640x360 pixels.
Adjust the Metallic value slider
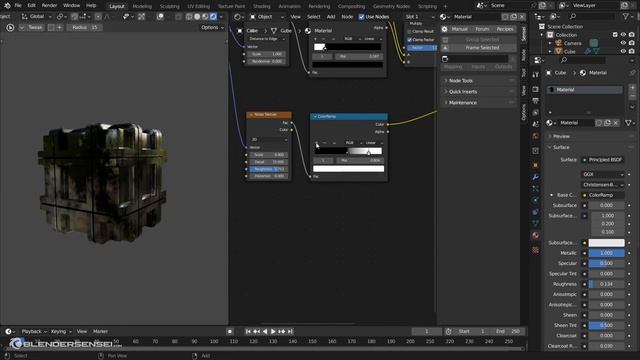tap(606, 253)
